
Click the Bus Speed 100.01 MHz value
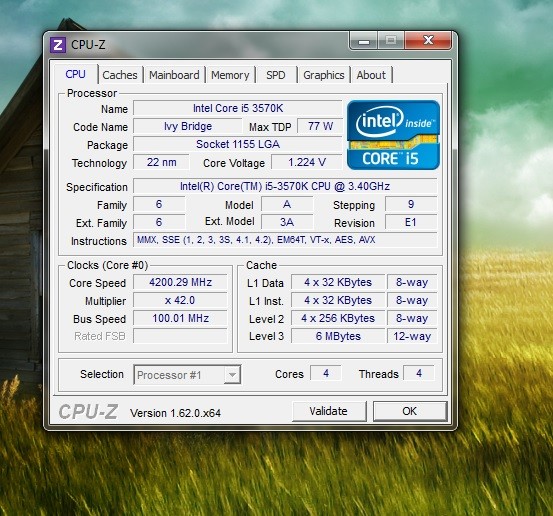(180, 318)
